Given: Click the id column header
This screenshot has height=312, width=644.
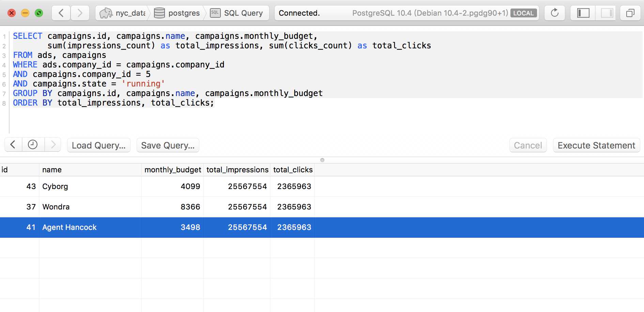Looking at the screenshot, I should coord(19,170).
